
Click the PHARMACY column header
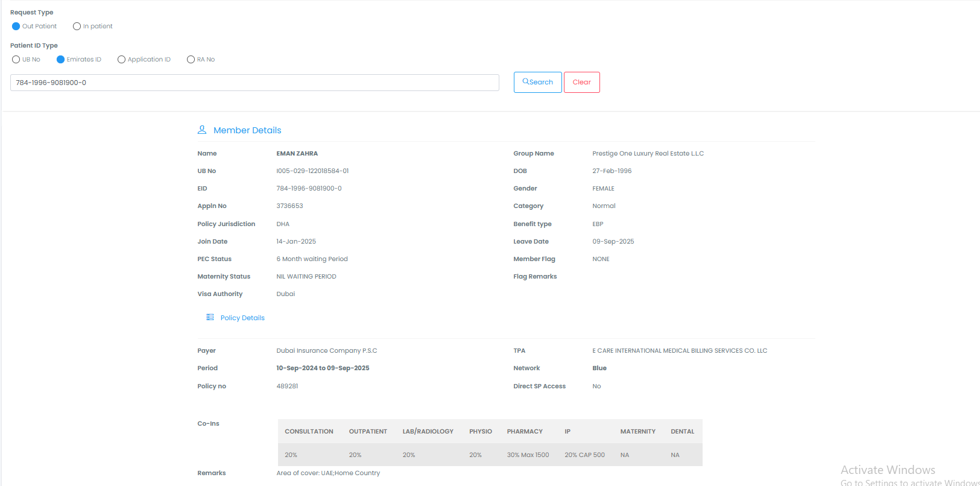(x=525, y=432)
